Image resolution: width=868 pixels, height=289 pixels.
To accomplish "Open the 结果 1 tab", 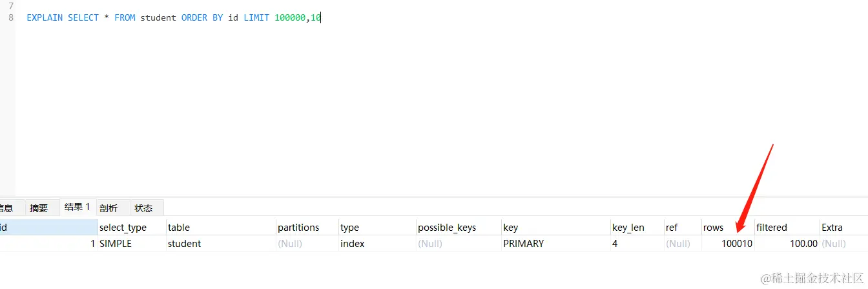I will click(x=77, y=208).
